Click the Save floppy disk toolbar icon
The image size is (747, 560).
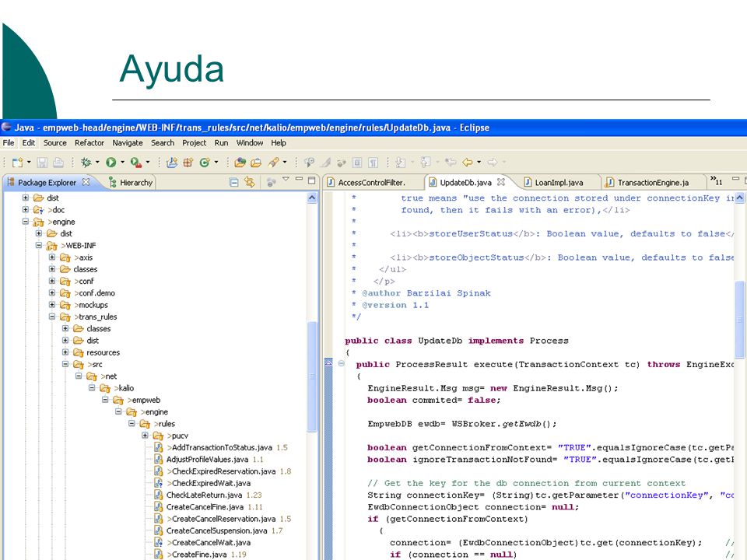(42, 163)
